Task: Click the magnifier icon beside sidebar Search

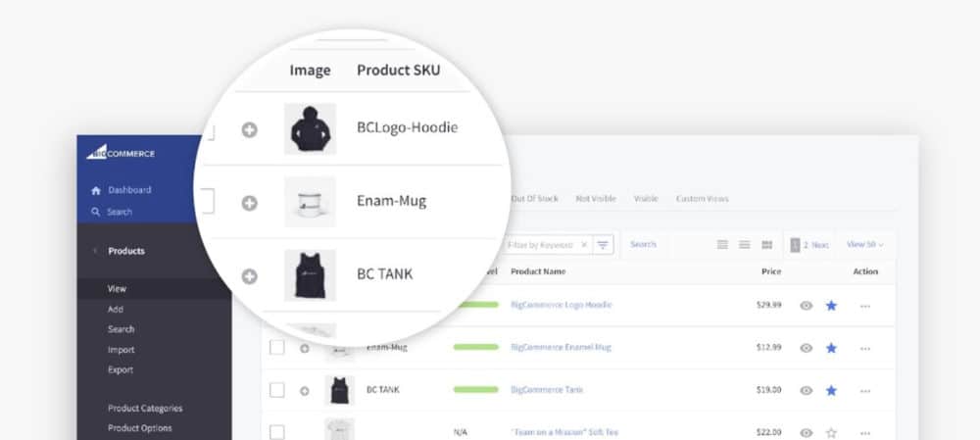Action: coord(96,212)
